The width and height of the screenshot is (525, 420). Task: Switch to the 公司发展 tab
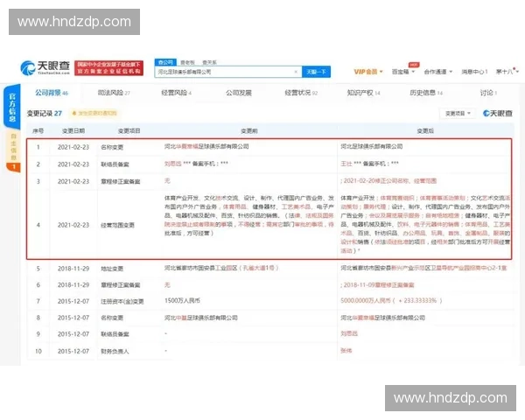click(x=238, y=93)
